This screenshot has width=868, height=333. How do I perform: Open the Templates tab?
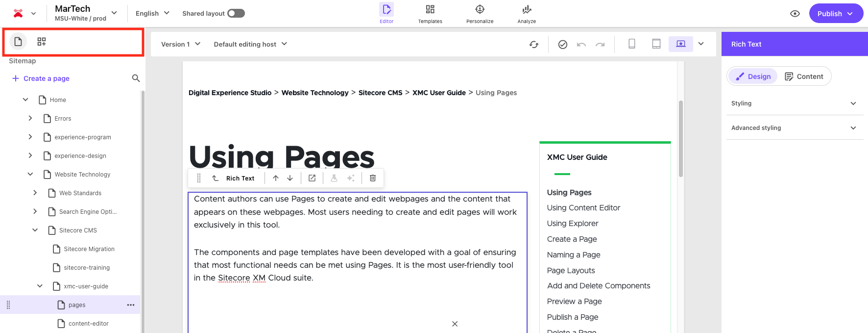click(x=430, y=13)
